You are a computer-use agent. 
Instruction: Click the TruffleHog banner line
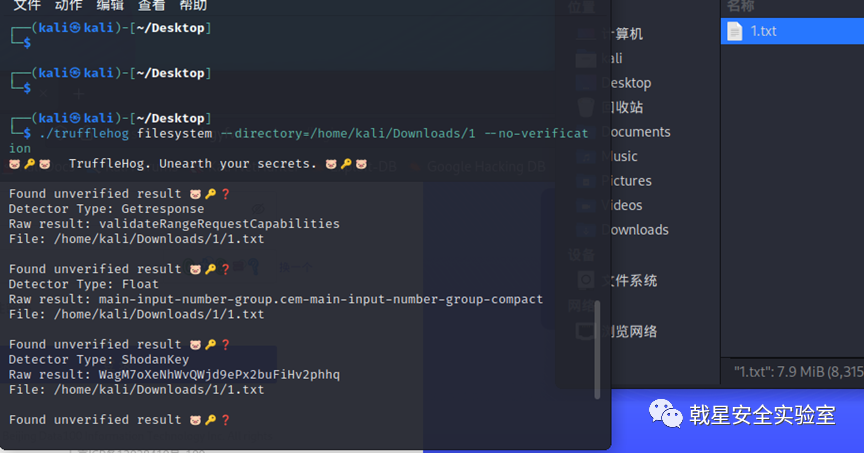(188, 164)
